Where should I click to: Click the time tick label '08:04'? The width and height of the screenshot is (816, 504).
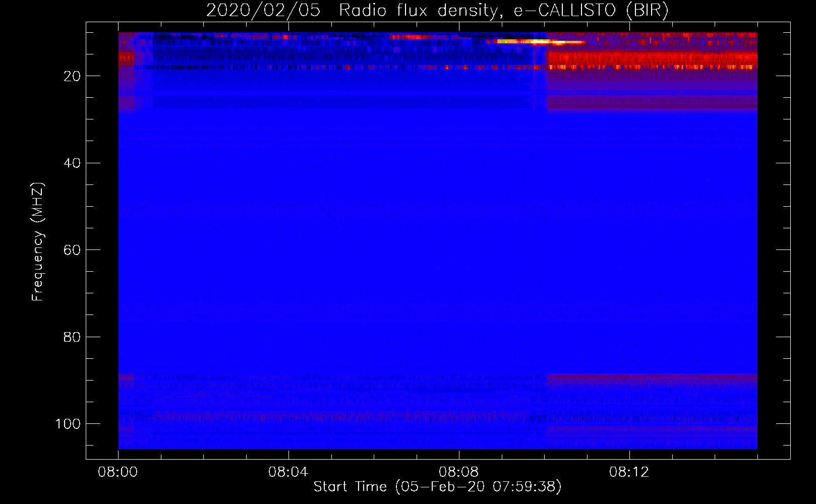point(288,472)
